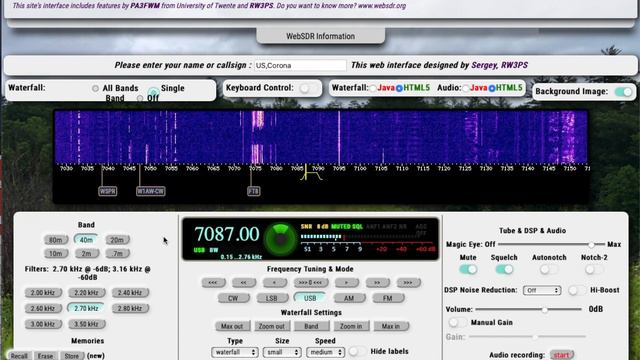The height and width of the screenshot is (360, 640).
Task: Click the name or callsign input field
Action: point(300,65)
